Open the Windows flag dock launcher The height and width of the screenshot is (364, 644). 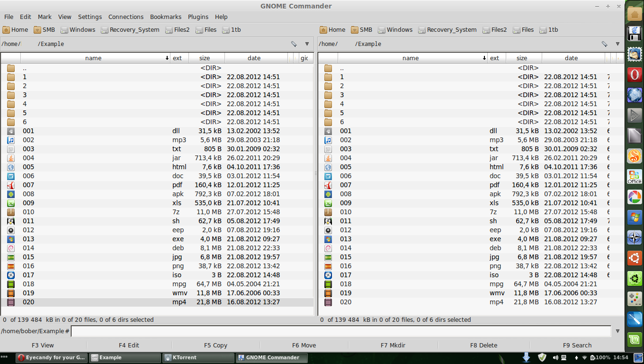(x=635, y=217)
